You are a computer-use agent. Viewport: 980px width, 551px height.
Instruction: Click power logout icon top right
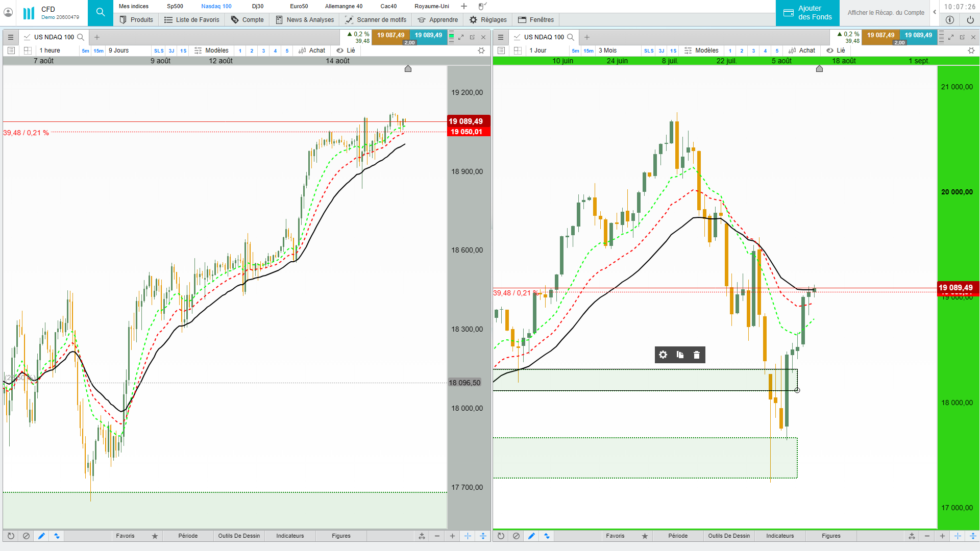(x=970, y=20)
